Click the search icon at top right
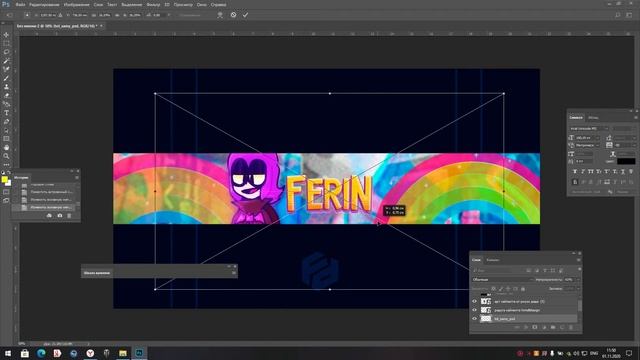This screenshot has width=640, height=360. [618, 15]
